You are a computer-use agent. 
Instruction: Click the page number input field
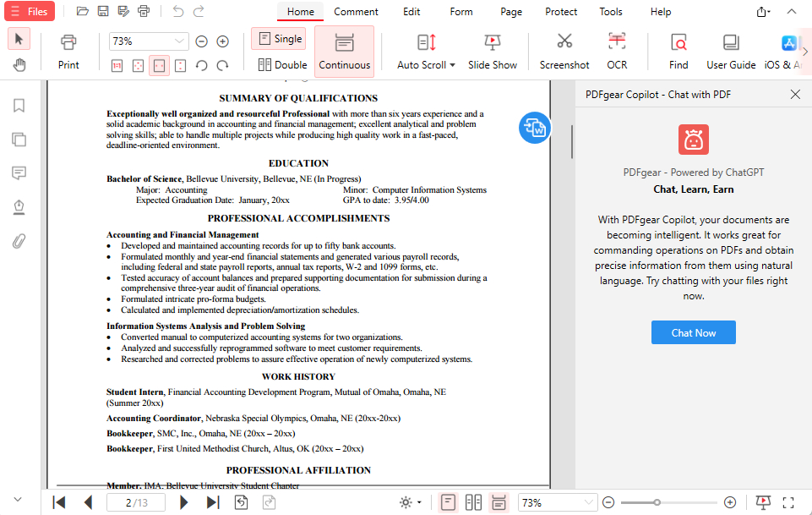[x=135, y=501]
